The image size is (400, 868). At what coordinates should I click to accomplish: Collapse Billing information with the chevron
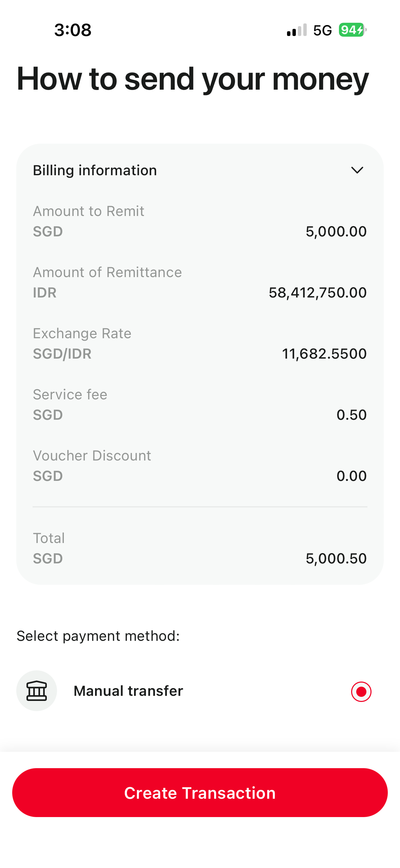pos(357,170)
